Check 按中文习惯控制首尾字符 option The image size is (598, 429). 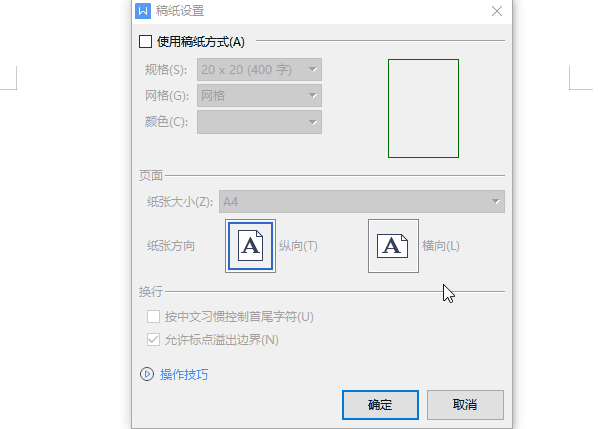coord(153,317)
